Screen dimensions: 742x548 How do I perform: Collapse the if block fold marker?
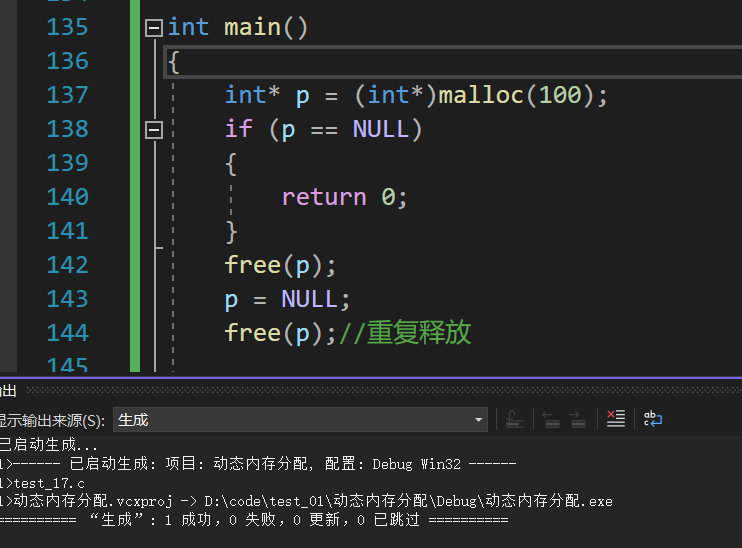[154, 130]
